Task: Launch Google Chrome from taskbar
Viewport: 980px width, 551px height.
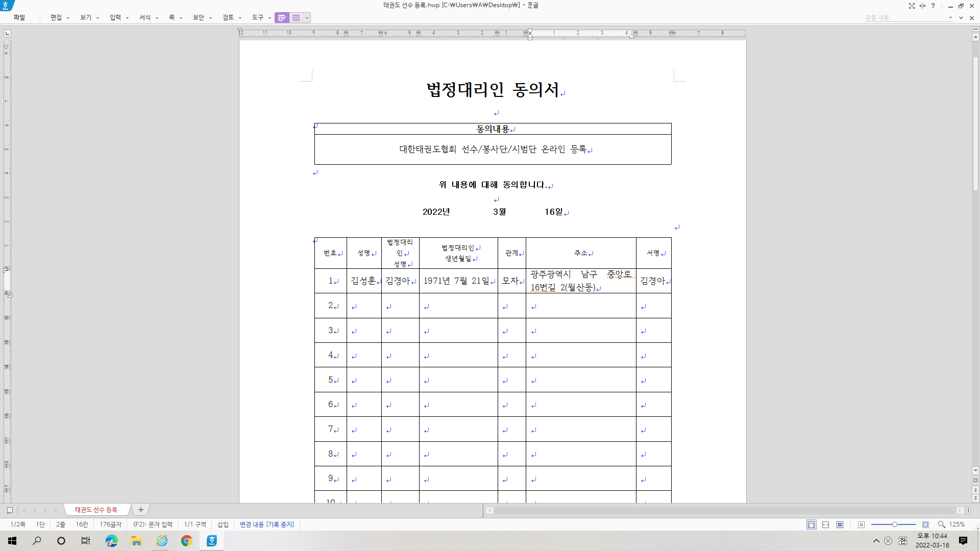Action: [x=186, y=541]
